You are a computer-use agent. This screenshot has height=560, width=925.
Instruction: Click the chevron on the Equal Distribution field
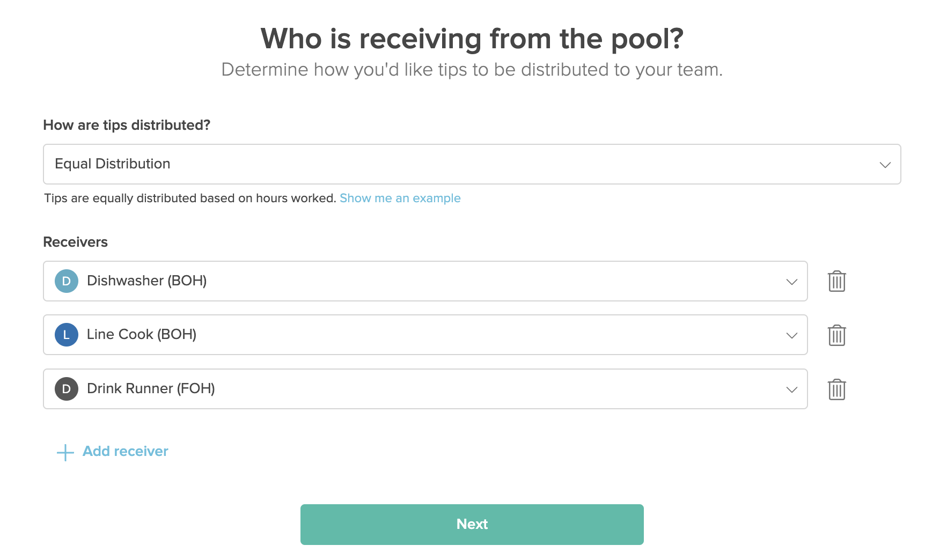[885, 164]
